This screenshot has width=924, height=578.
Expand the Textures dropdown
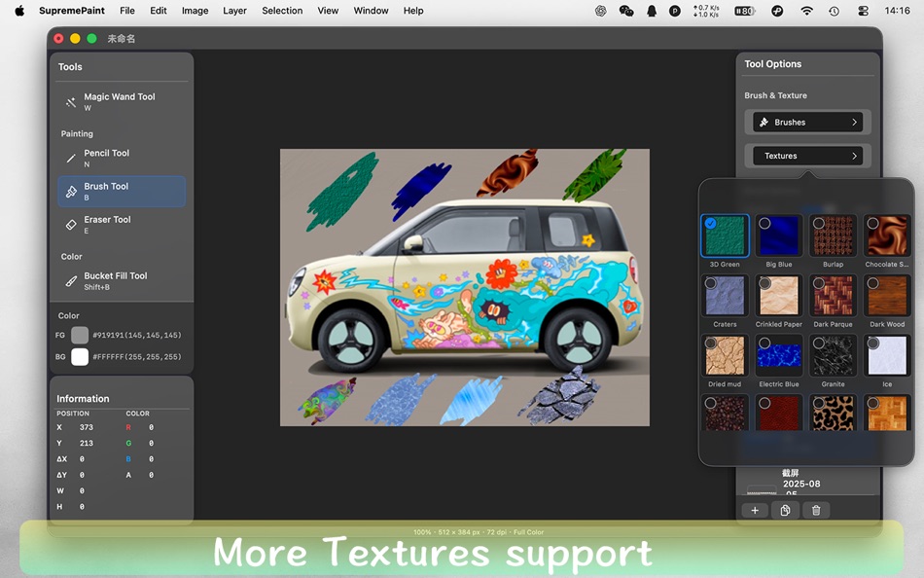pos(807,155)
